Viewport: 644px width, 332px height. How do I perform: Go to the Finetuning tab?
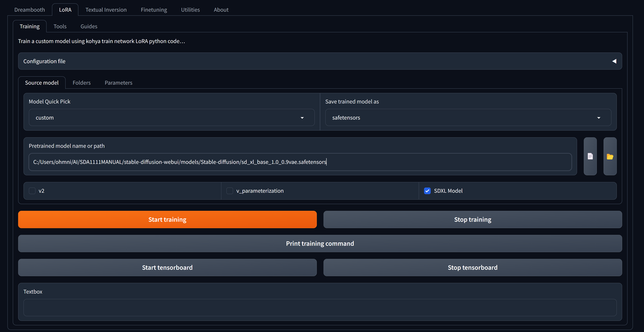pyautogui.click(x=154, y=10)
